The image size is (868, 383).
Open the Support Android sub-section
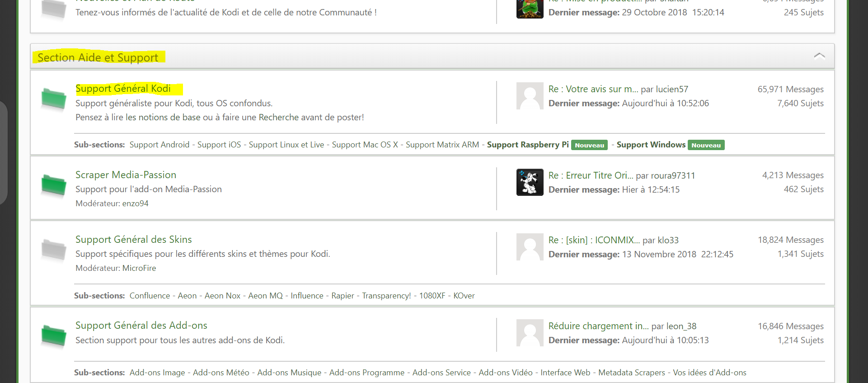click(x=160, y=145)
